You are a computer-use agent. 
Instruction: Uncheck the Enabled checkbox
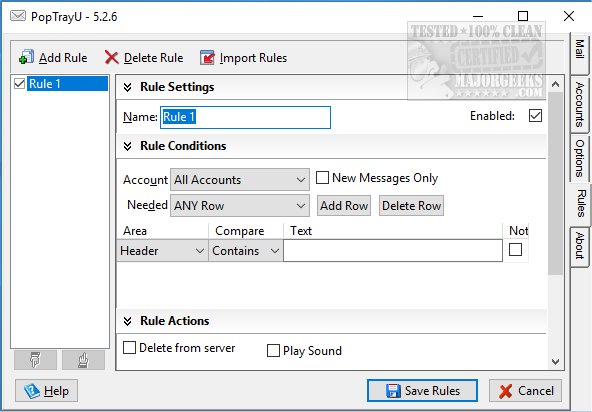(535, 116)
